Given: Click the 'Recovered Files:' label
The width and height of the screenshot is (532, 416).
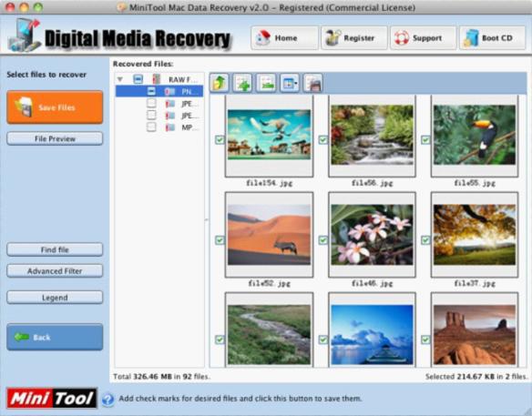Looking at the screenshot, I should pos(143,64).
